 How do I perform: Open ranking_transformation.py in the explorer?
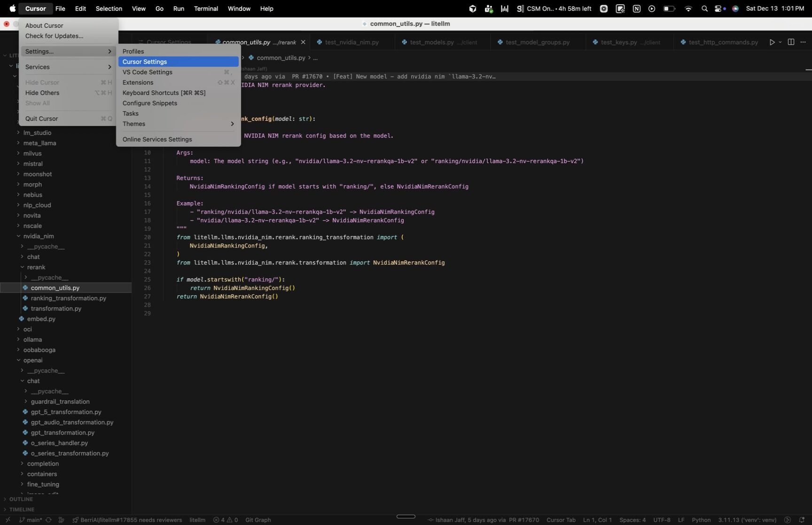(69, 298)
